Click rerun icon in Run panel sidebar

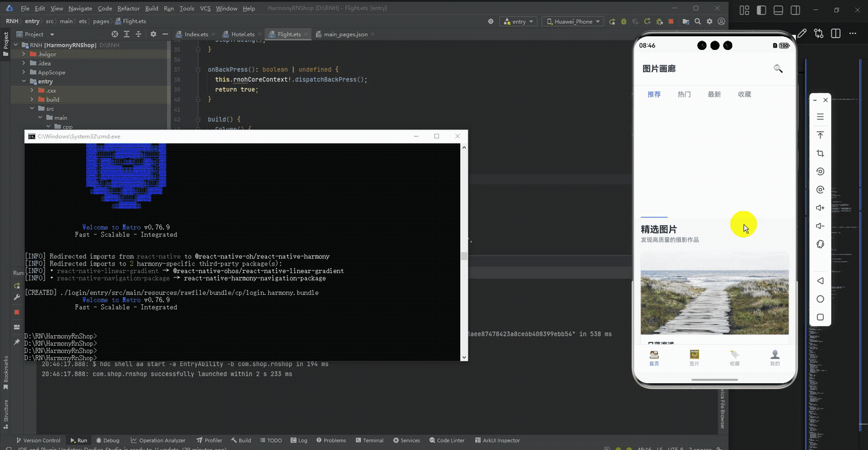17,286
